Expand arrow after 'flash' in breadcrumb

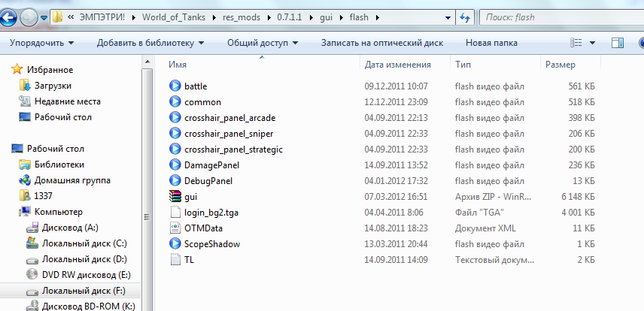[x=378, y=17]
